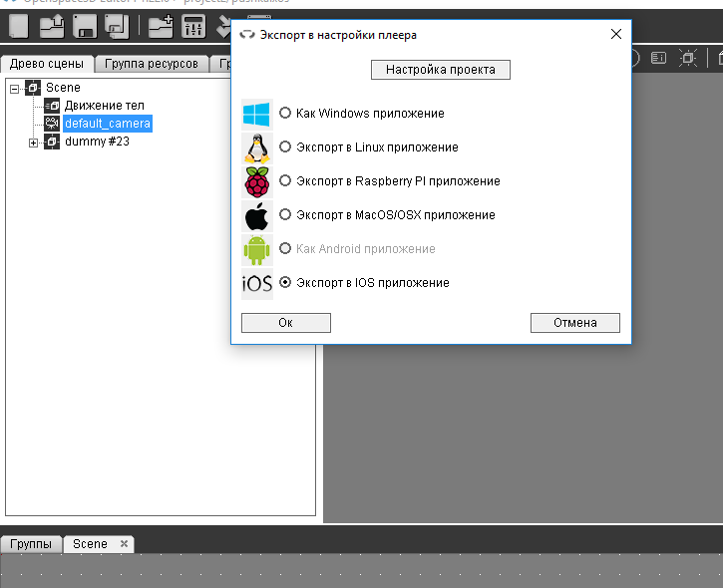Viewport: 723px width, 588px height.
Task: Select Как Windows приложение radio button
Action: click(285, 113)
